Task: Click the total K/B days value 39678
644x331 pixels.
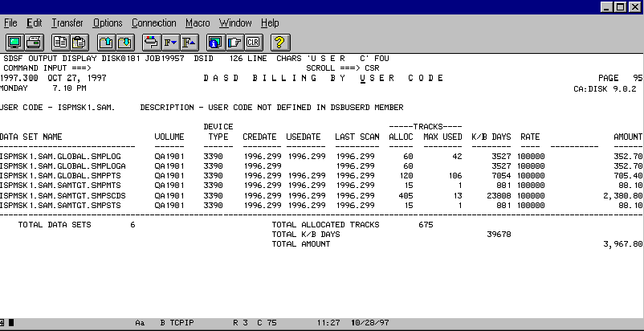Action: coord(499,235)
